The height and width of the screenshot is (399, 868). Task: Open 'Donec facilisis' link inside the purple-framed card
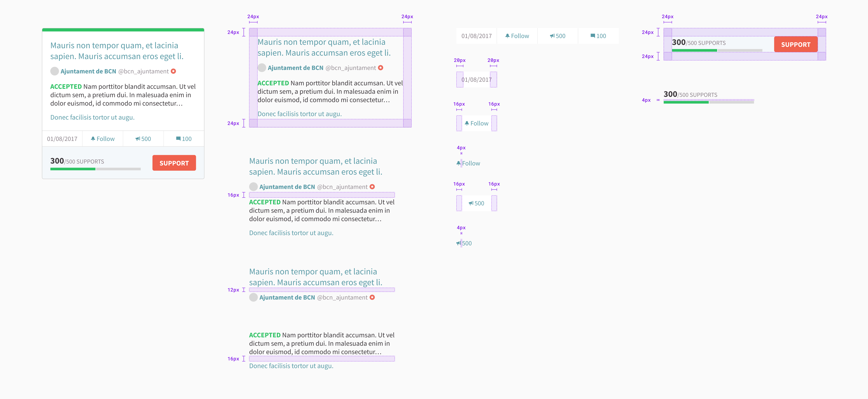coord(300,114)
